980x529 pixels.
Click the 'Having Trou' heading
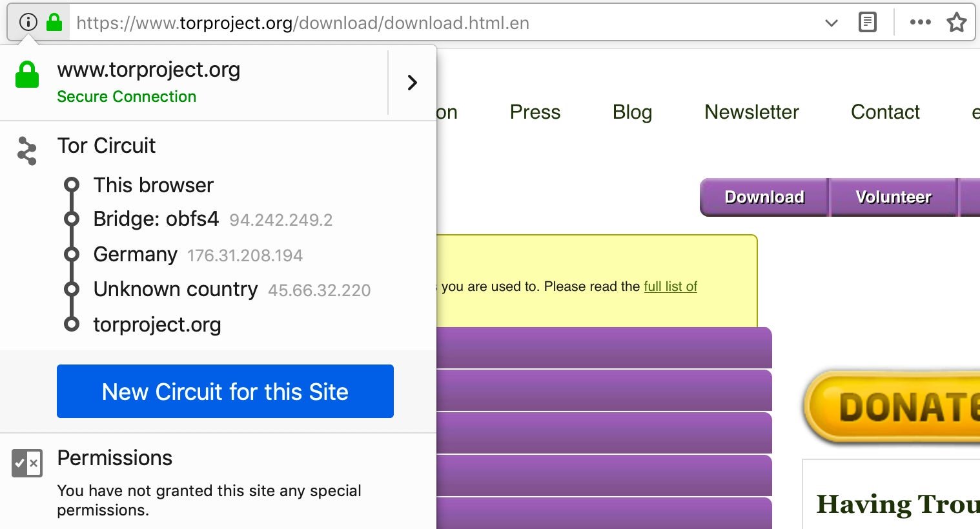[898, 504]
